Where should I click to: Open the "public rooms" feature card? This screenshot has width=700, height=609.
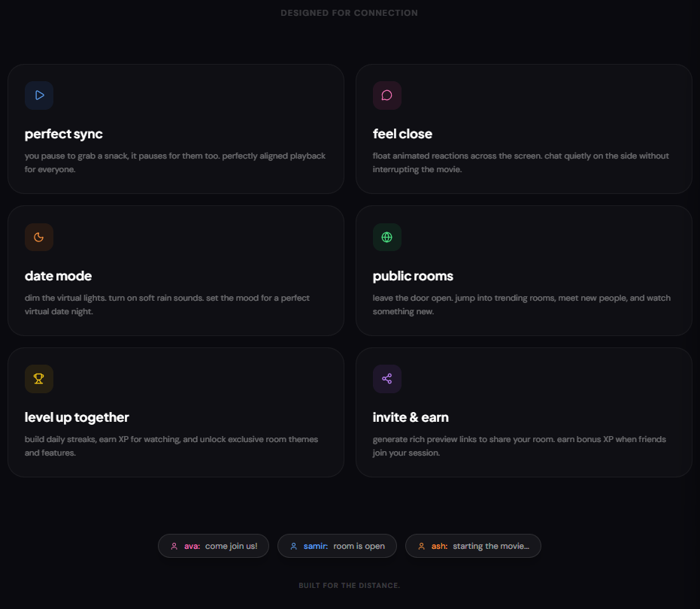[x=524, y=271]
